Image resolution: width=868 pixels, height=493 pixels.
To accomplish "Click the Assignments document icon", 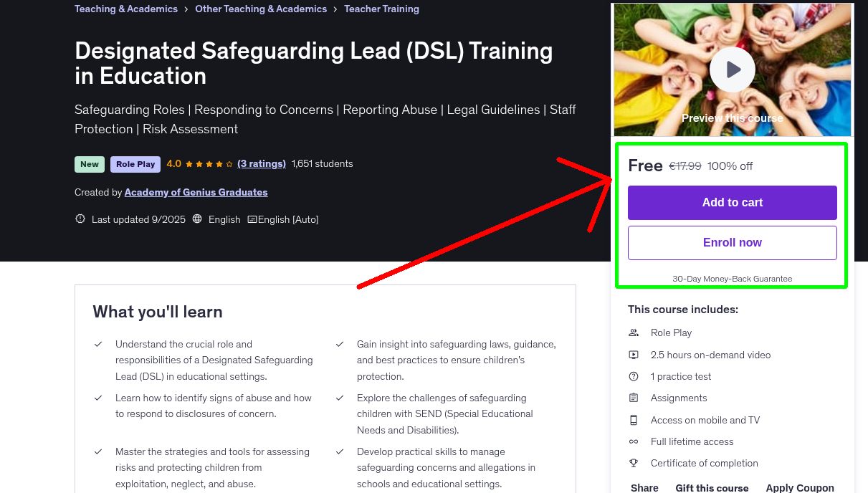I will [634, 398].
